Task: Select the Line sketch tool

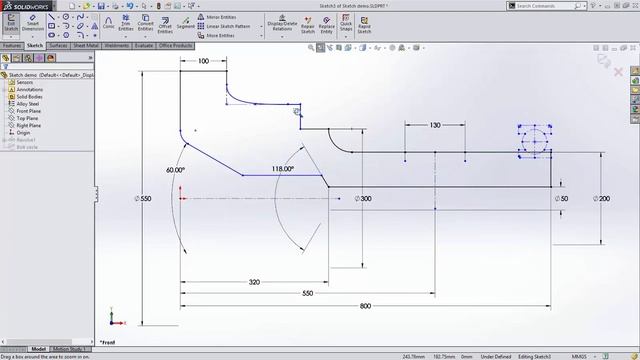Action: [51, 17]
